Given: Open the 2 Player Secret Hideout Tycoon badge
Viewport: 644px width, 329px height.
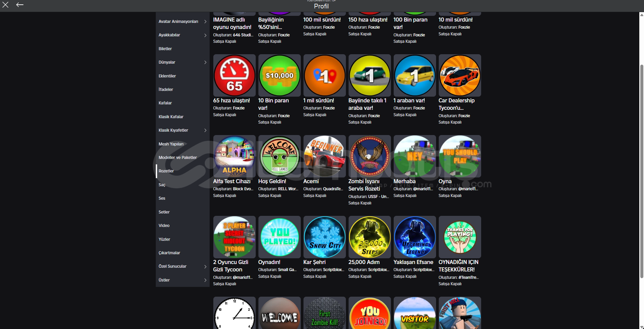Looking at the screenshot, I should point(235,237).
